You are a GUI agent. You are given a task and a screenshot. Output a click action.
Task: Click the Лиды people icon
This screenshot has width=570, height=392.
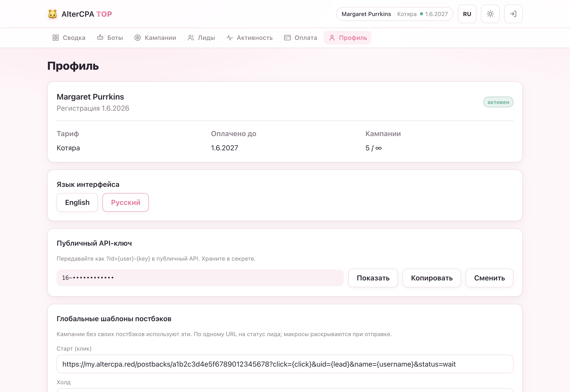pyautogui.click(x=191, y=38)
